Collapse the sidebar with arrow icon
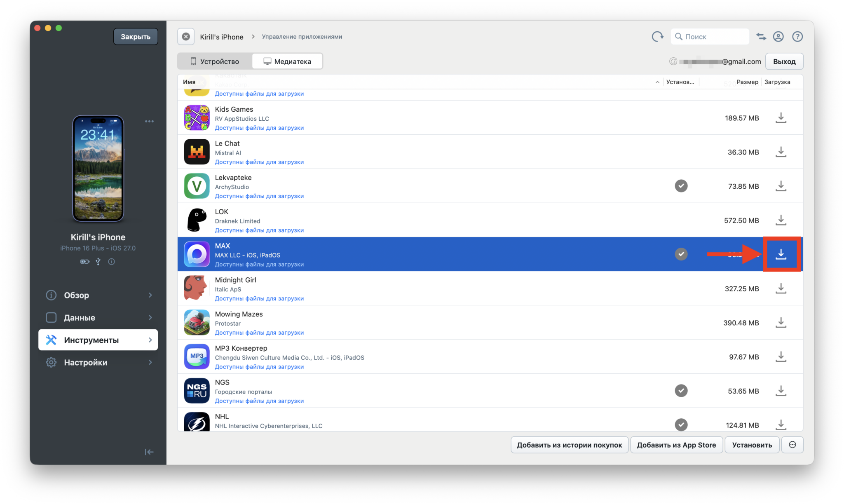Viewport: 844px width, 504px height. [149, 452]
